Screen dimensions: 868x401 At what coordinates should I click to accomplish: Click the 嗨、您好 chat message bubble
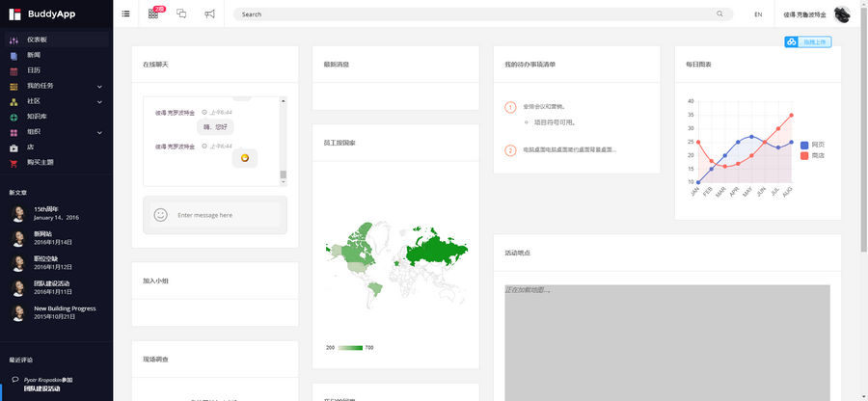click(x=215, y=127)
